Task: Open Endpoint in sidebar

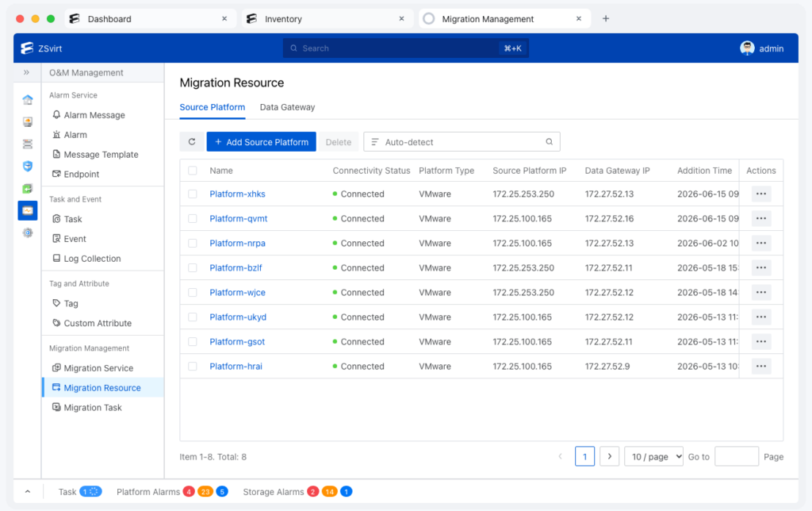Action: 75,174
